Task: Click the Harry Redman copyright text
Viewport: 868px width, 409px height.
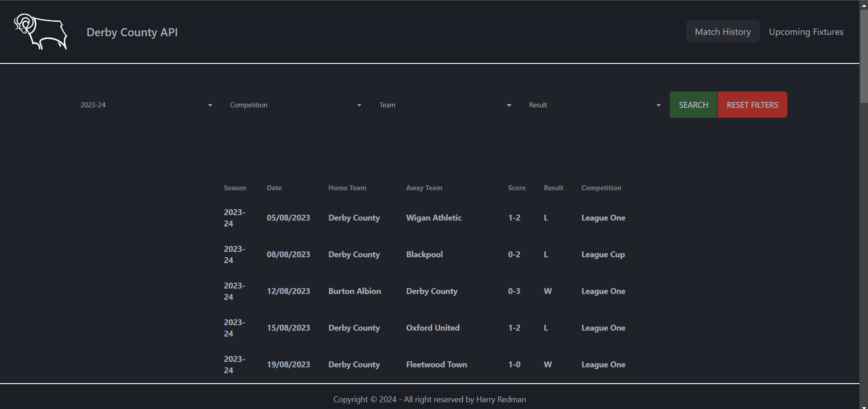Action: point(429,399)
